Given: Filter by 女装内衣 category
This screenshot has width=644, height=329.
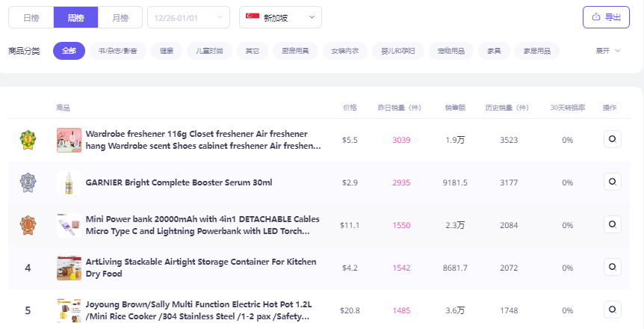Looking at the screenshot, I should (x=345, y=51).
